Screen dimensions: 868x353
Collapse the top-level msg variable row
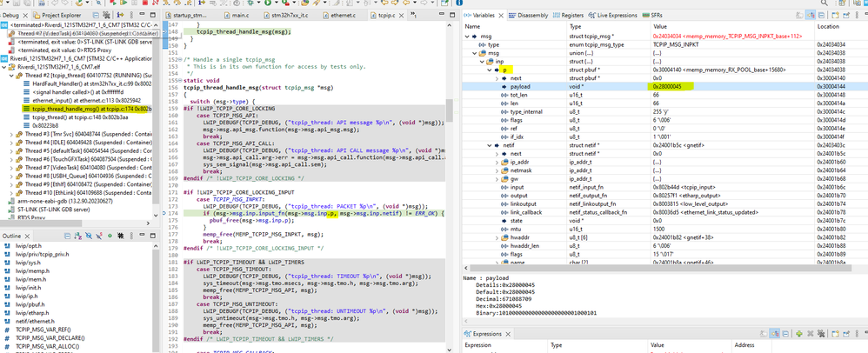[x=467, y=37]
